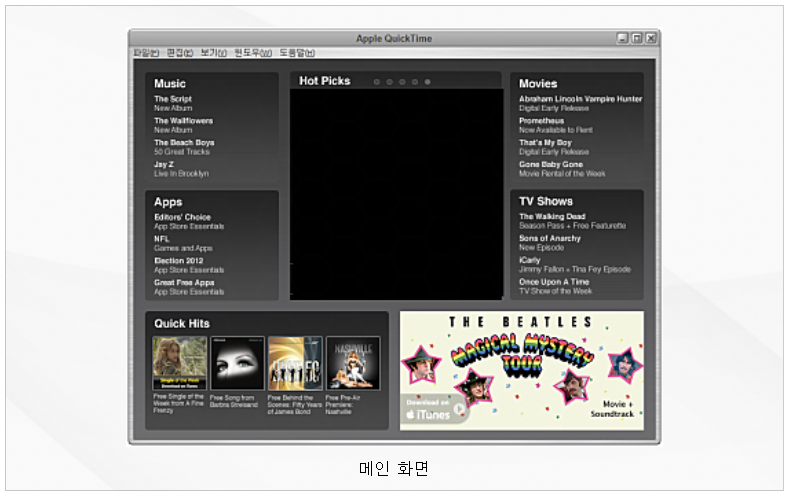Open Sons of Anarchy new episode

click(x=550, y=242)
